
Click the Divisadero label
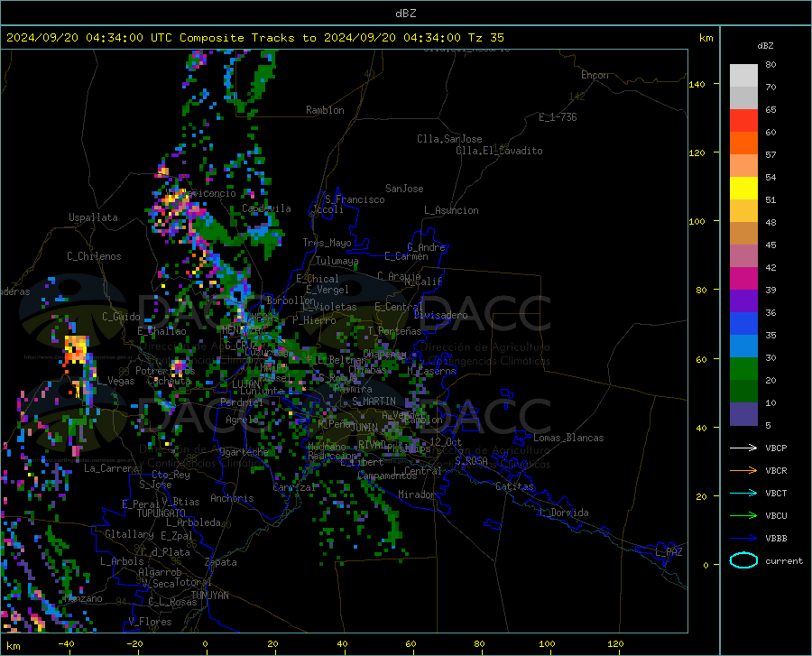pos(440,315)
